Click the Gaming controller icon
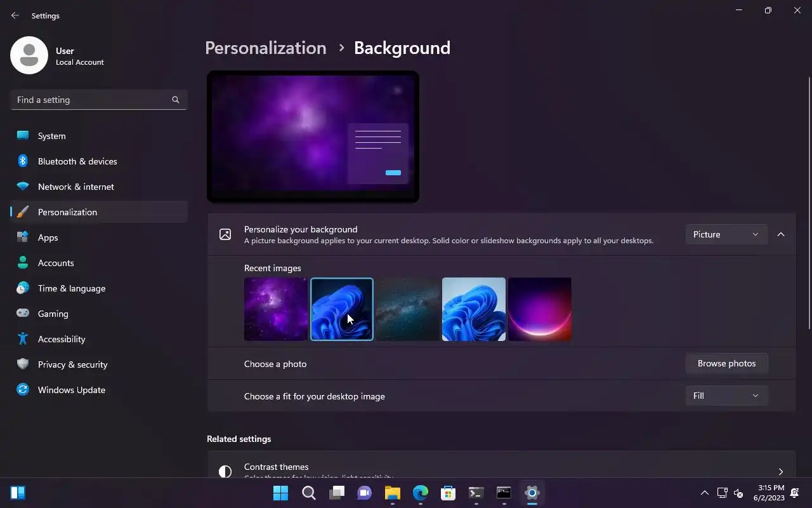This screenshot has height=508, width=812. [23, 314]
